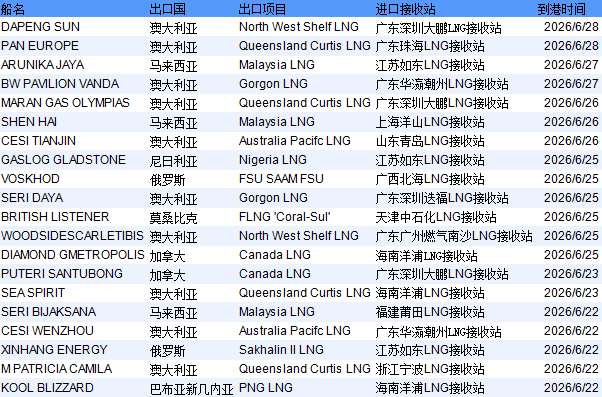Select ship name CESI TIANJIN
602x397 pixels.
[x=38, y=141]
